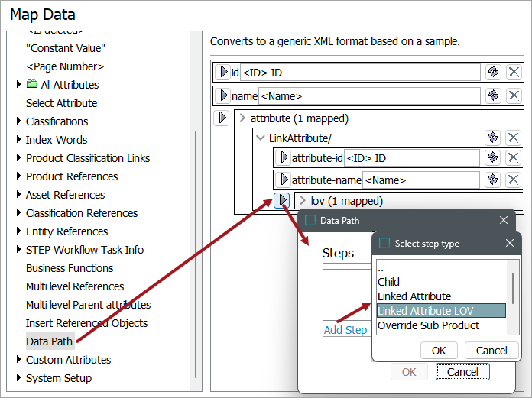The image size is (532, 398).
Task: Select Multi level References item
Action: [x=75, y=286]
